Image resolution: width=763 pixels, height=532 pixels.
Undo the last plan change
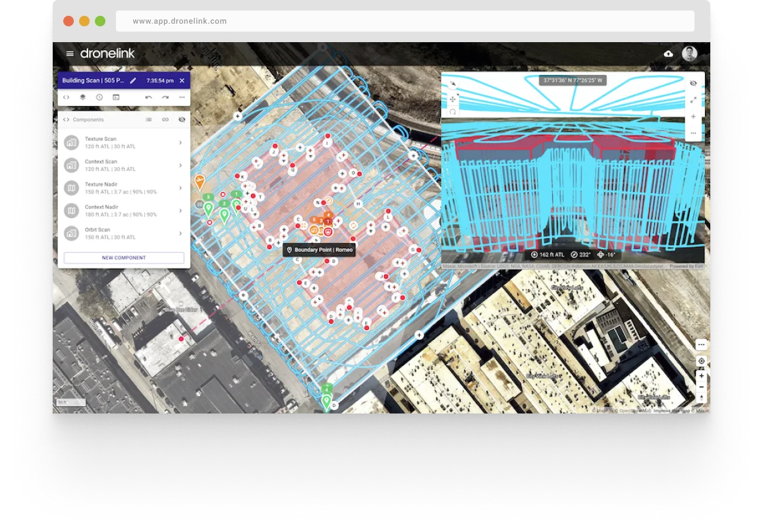click(x=148, y=97)
